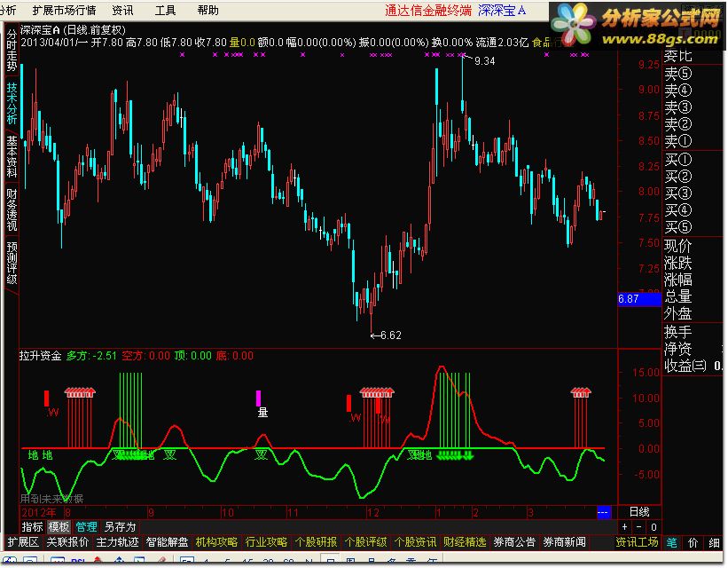Screen dimensions: 728x568
Task: Click the month 10 timeline marker
Action: tap(227, 513)
